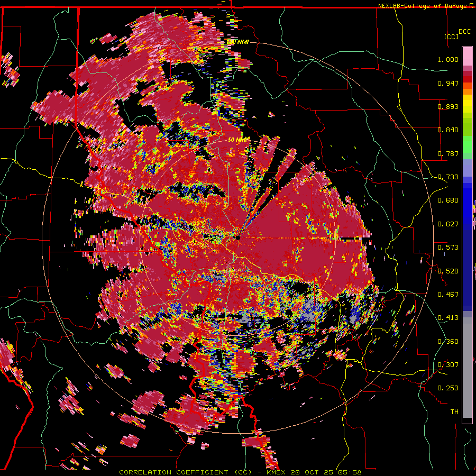
Task: Click the 0.520 scale value
Action: pyautogui.click(x=448, y=271)
